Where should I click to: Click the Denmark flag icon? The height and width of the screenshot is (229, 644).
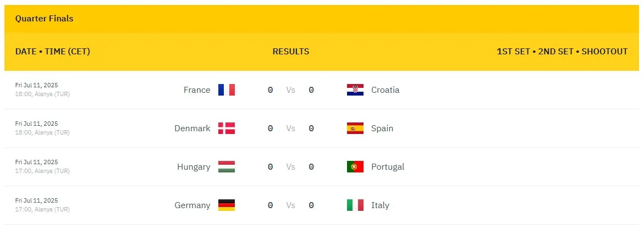coord(227,129)
